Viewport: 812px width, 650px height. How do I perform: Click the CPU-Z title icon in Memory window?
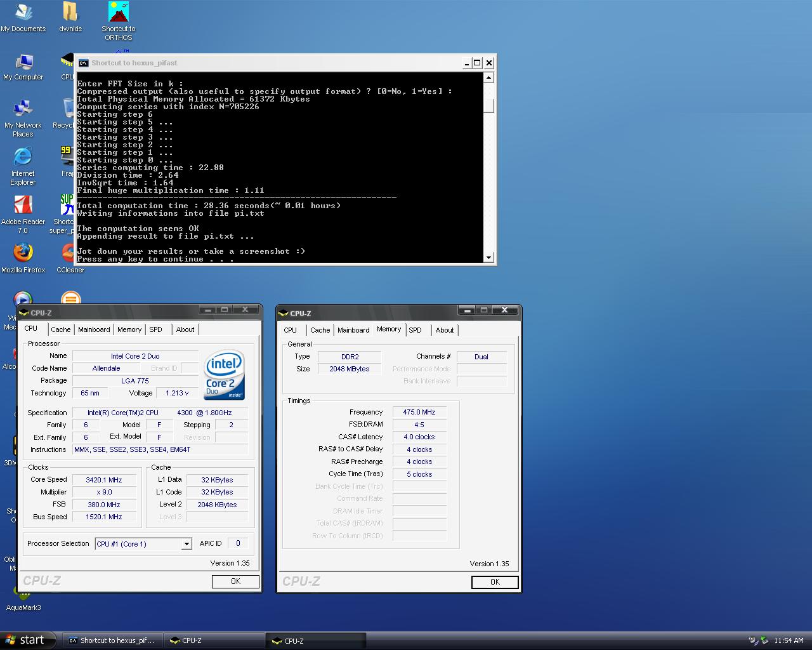[x=284, y=313]
